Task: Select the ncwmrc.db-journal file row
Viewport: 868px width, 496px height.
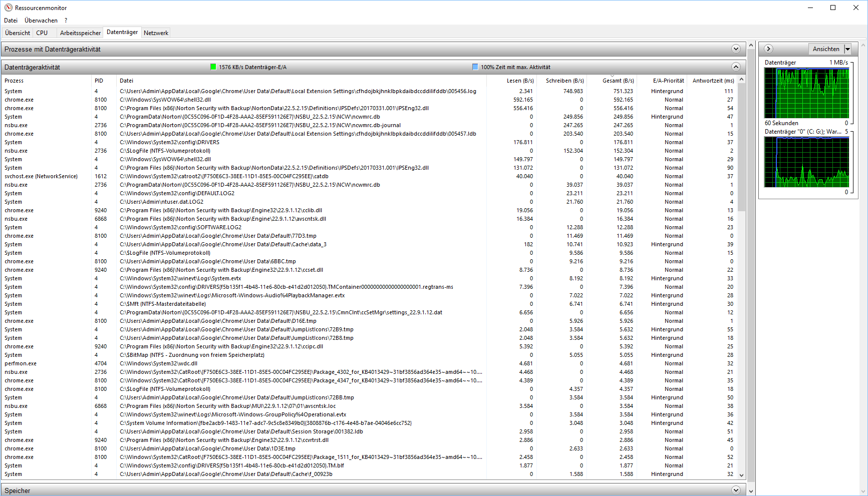Action: tap(370, 125)
